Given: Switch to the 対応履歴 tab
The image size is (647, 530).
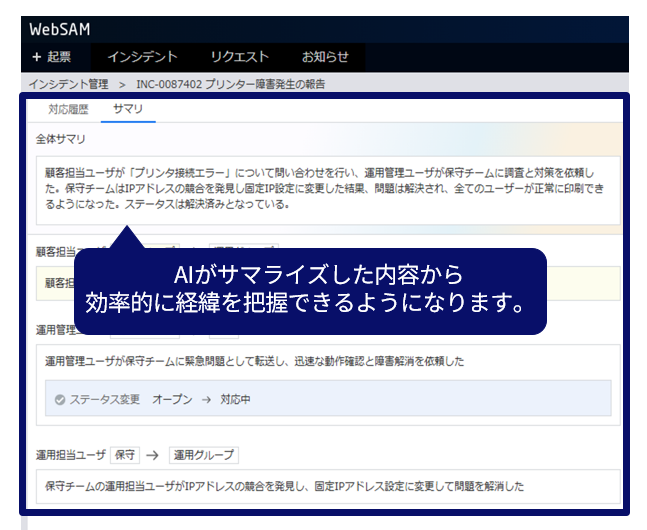Looking at the screenshot, I should click(x=69, y=108).
